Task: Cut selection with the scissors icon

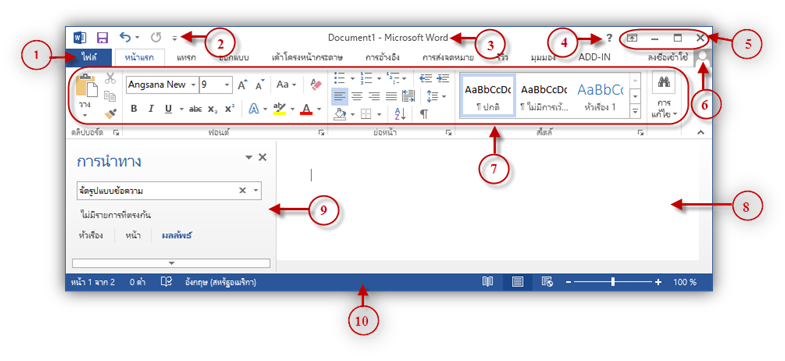Action: tap(110, 78)
